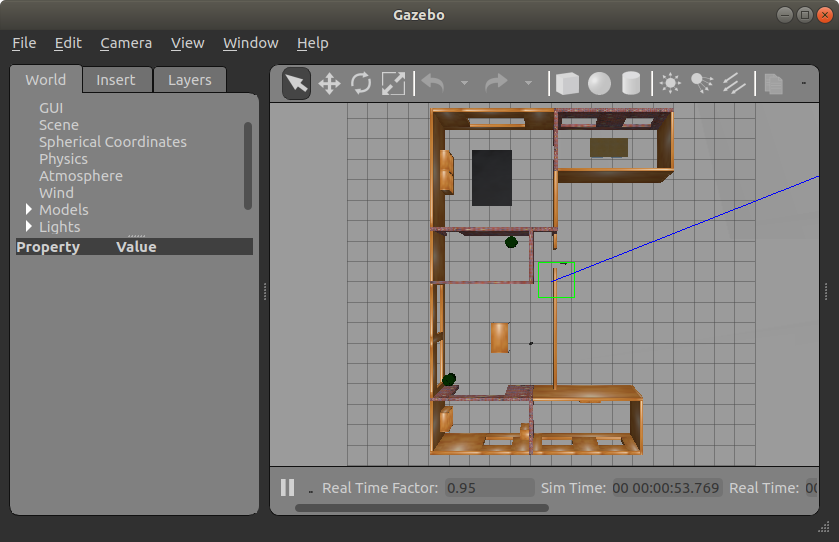Insert a cylinder shape
This screenshot has width=839, height=542.
(x=631, y=83)
